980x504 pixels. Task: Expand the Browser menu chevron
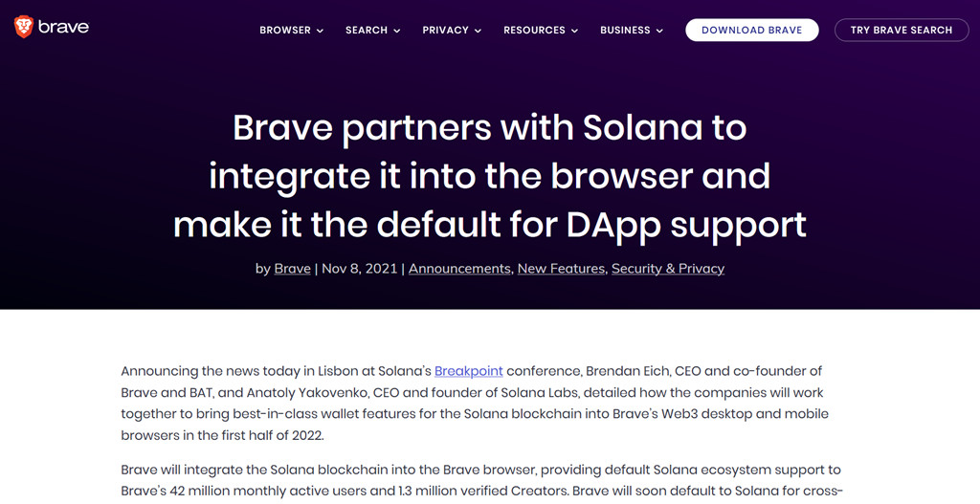pyautogui.click(x=320, y=31)
